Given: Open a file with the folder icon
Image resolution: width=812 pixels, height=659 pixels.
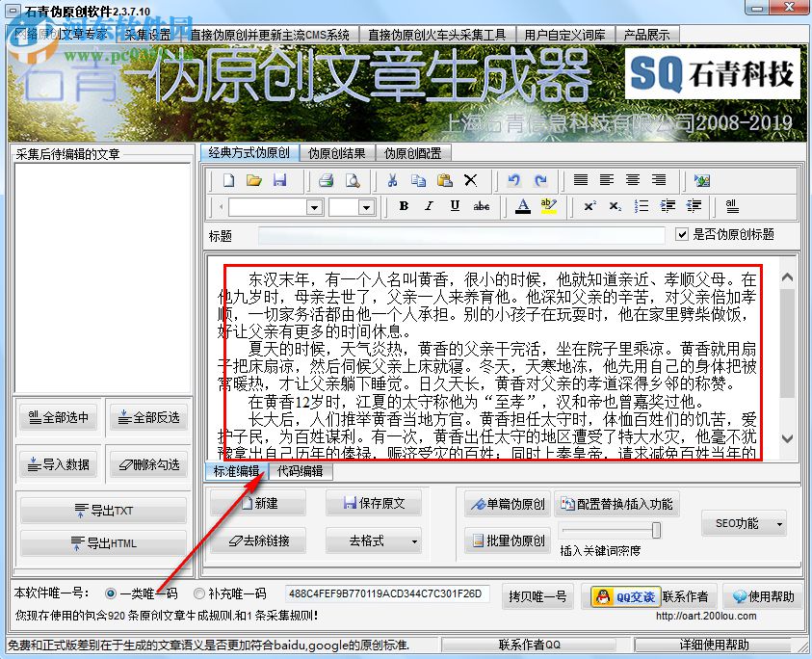Looking at the screenshot, I should point(253,180).
